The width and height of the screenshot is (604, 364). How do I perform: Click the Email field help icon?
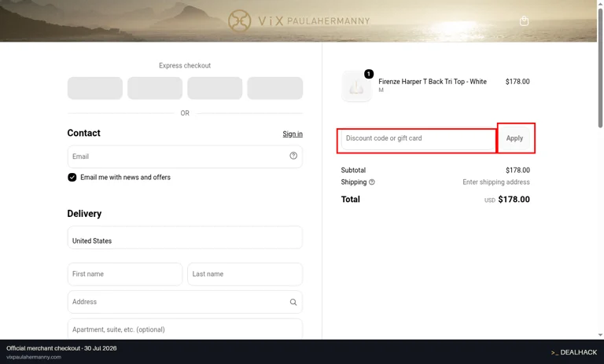(293, 156)
